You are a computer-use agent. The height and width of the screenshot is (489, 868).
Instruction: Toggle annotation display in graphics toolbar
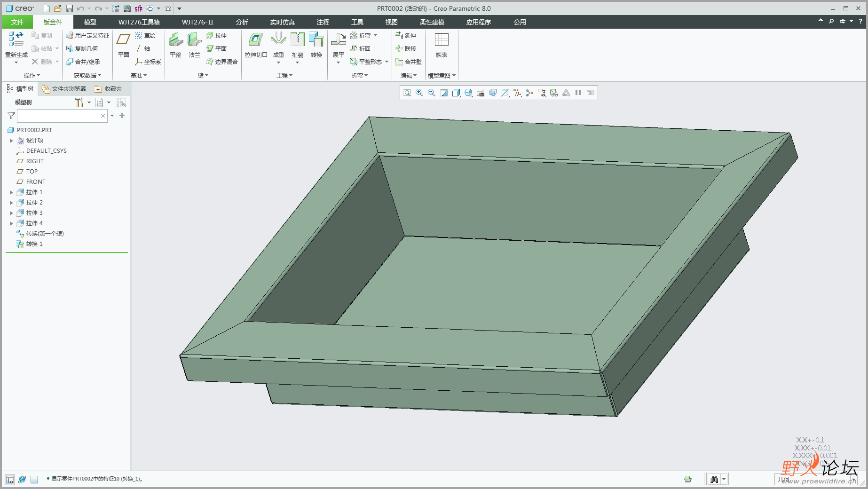pyautogui.click(x=542, y=93)
